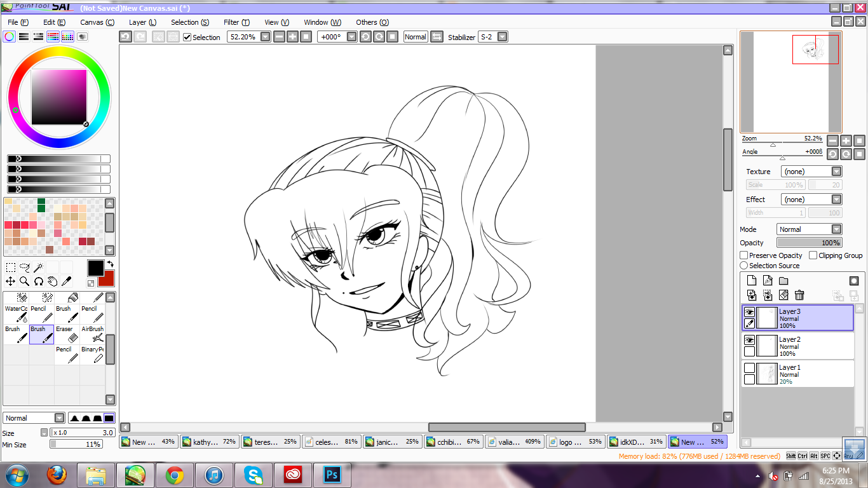Open the brush blend mode Normal dropdown
The height and width of the screenshot is (488, 868).
coord(60,418)
